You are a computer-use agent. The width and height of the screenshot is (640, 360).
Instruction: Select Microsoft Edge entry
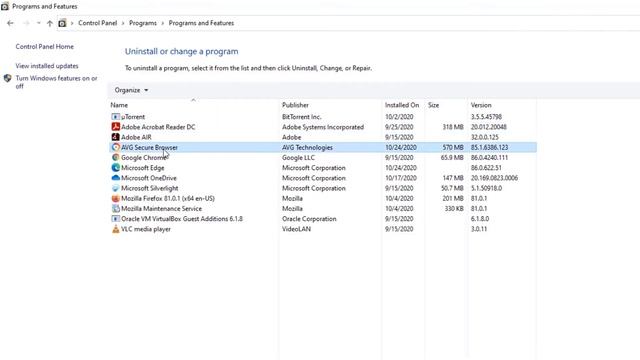pos(142,168)
